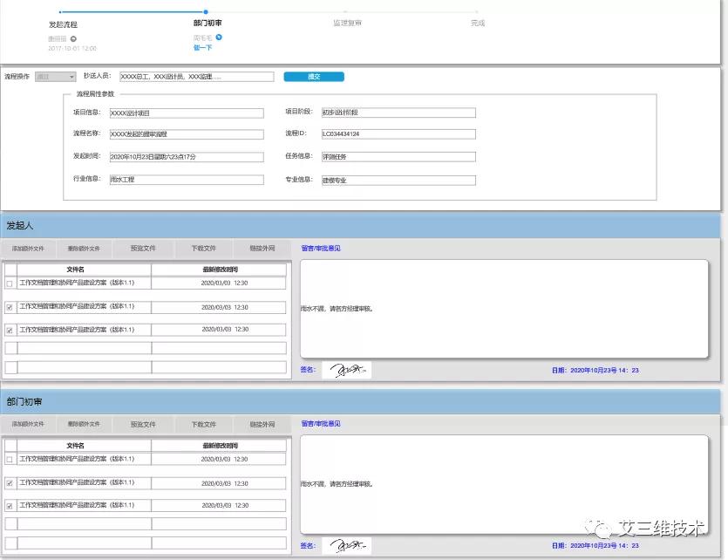
Task: Click the 部门初审 step dot on progress bar
Action: tap(206, 12)
